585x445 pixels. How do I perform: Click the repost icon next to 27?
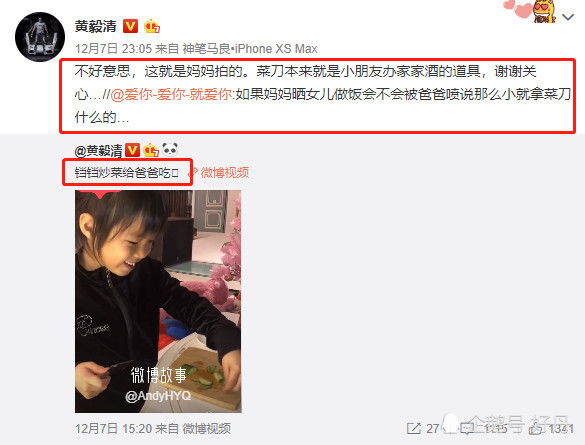(413, 429)
